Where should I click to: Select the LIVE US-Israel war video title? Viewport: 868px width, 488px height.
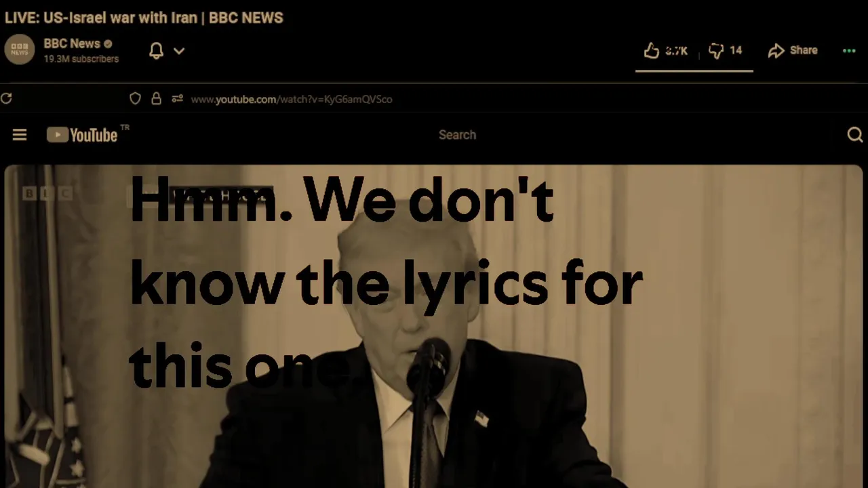(144, 18)
